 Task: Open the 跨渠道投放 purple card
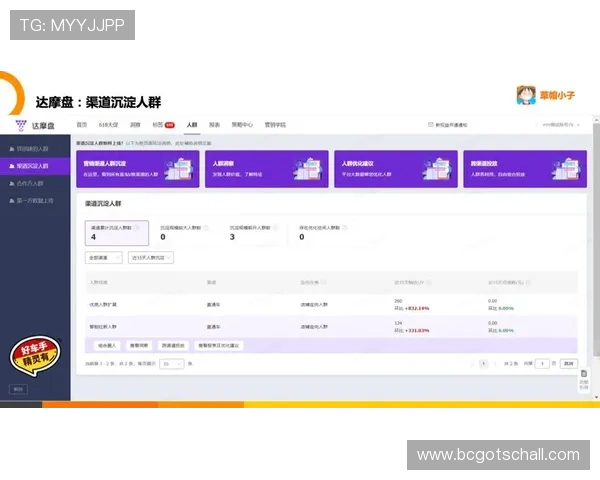tap(525, 169)
